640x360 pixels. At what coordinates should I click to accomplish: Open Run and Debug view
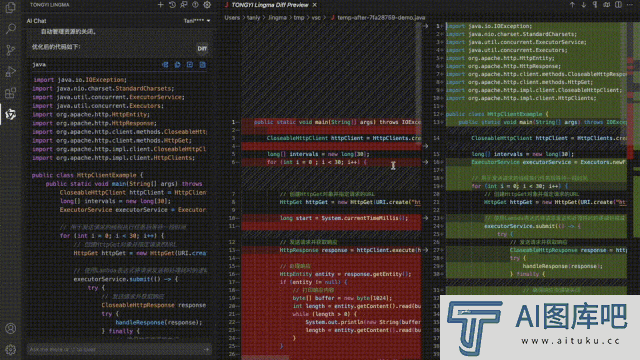11,72
